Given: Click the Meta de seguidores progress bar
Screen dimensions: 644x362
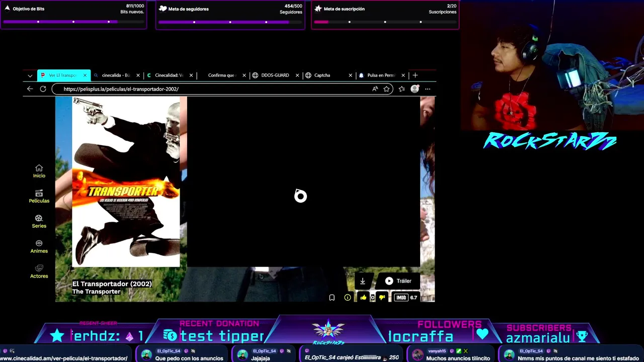Looking at the screenshot, I should [230, 22].
